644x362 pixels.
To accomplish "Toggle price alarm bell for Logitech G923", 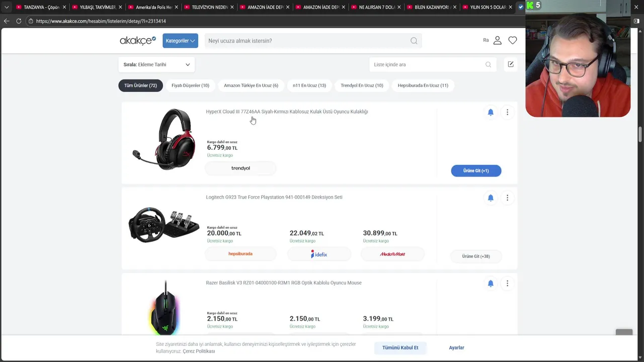I will (x=491, y=198).
